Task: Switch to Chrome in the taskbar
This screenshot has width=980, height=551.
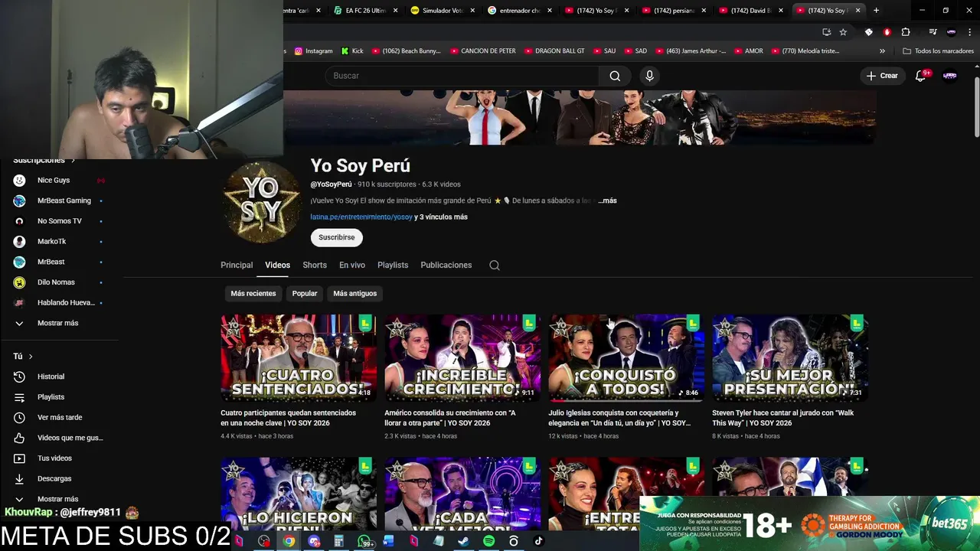Action: (289, 541)
